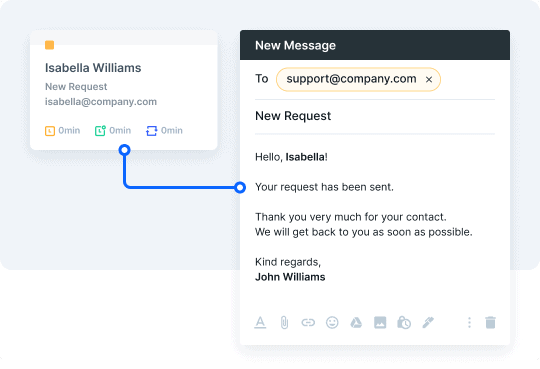The width and height of the screenshot is (540, 369).
Task: Click the green clock 0min indicator
Action: (x=113, y=131)
